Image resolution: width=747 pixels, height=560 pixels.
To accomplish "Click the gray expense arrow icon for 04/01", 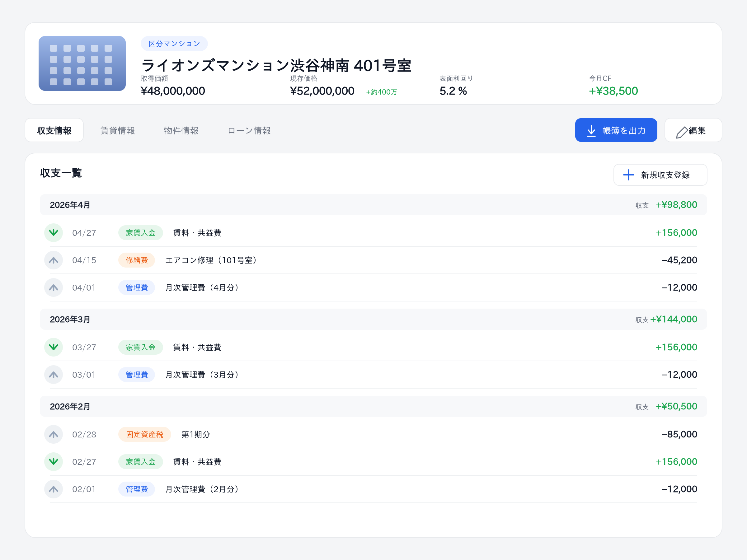I will 53,287.
